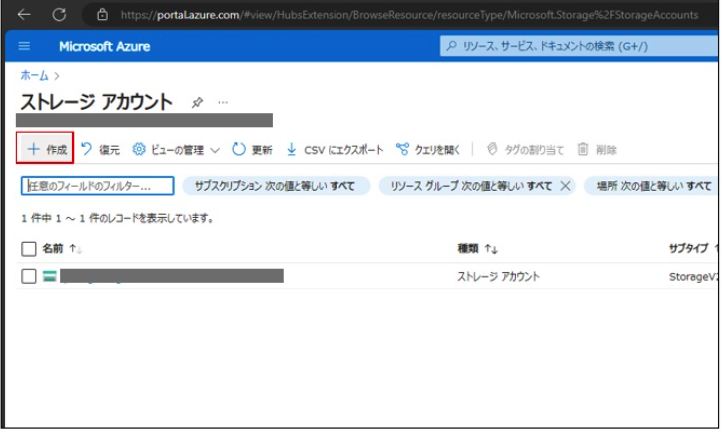Click the 任意のフィールドのフィルター input field
Viewport: 723px width, 434px height.
tap(98, 186)
